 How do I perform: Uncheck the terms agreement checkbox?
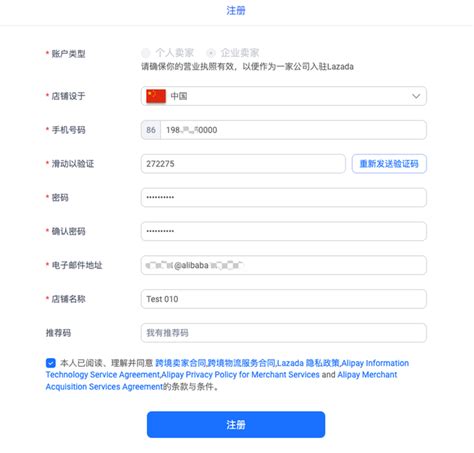pos(51,363)
